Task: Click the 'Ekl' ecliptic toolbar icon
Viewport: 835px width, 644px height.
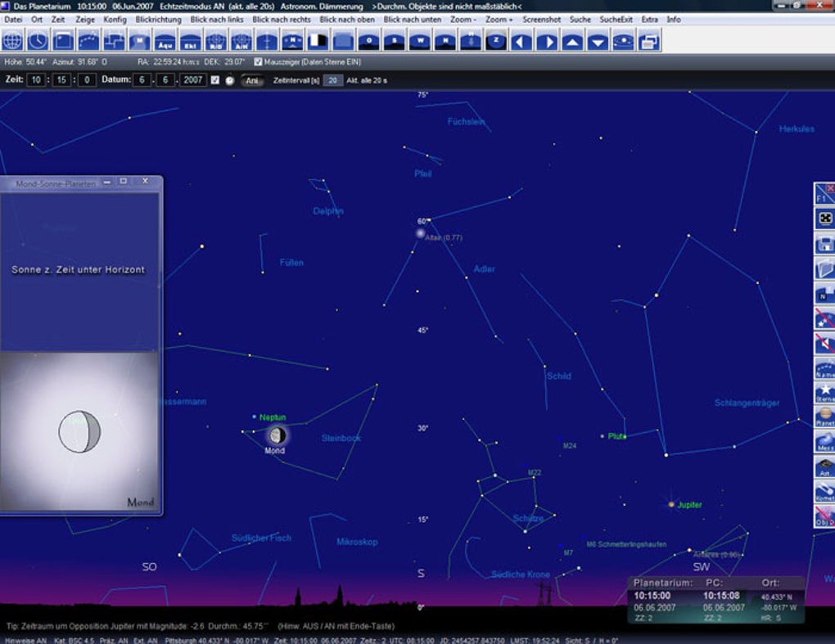Action: click(191, 41)
